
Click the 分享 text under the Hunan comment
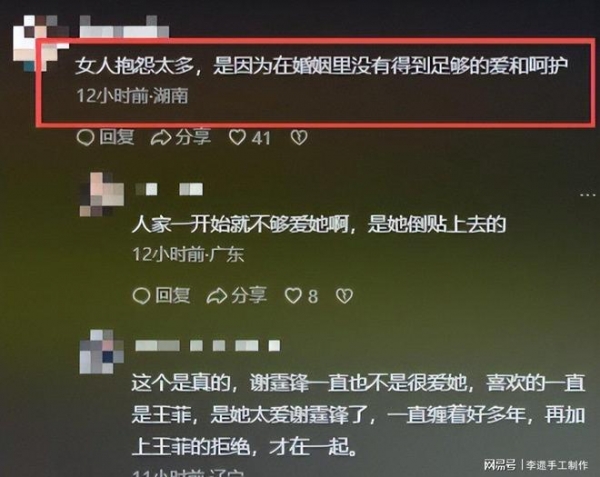193,137
